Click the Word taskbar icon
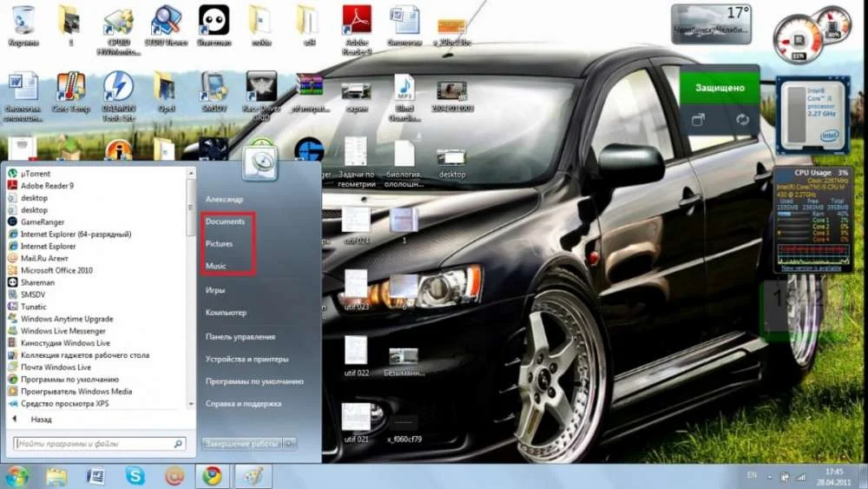Screen dimensions: 868x489 95,476
